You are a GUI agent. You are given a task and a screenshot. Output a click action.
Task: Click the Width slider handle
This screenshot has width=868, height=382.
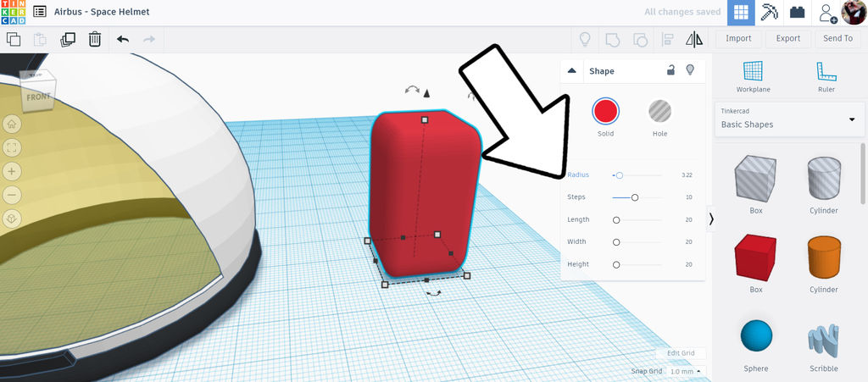pyautogui.click(x=616, y=242)
